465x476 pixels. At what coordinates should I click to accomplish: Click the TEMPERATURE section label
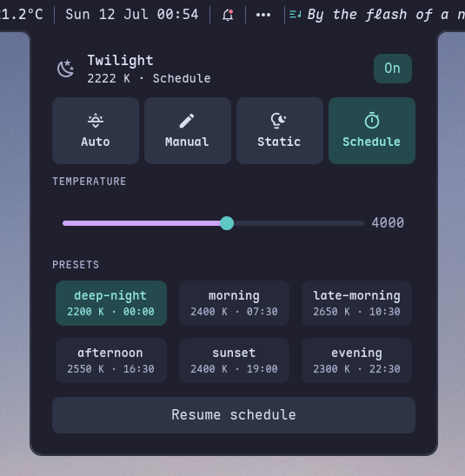tap(89, 182)
